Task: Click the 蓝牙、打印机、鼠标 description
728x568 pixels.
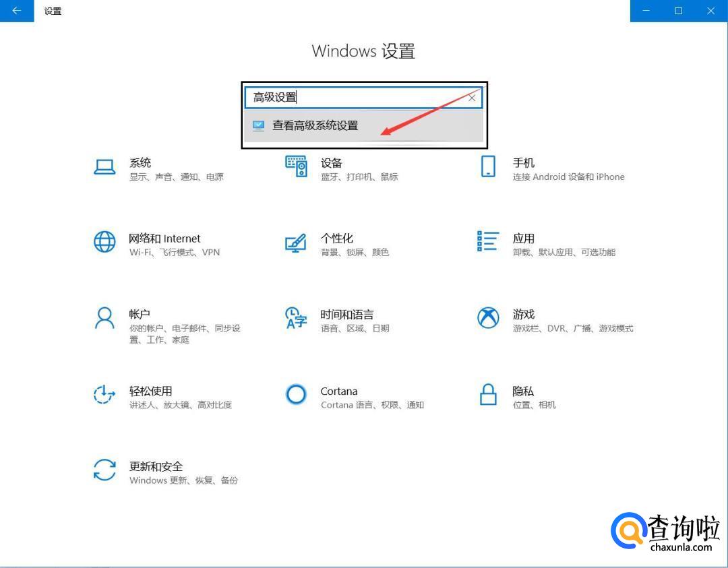Action: point(359,177)
